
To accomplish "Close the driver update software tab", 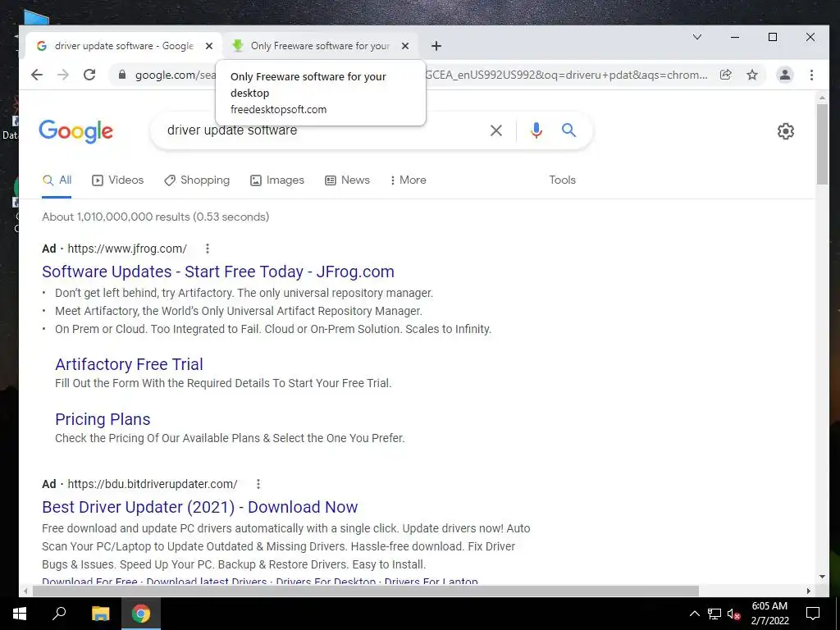I will 209,46.
